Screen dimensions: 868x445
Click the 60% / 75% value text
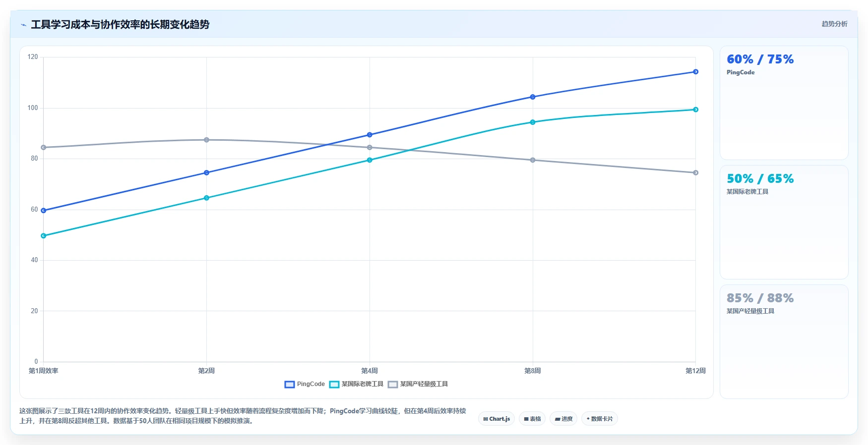760,59
